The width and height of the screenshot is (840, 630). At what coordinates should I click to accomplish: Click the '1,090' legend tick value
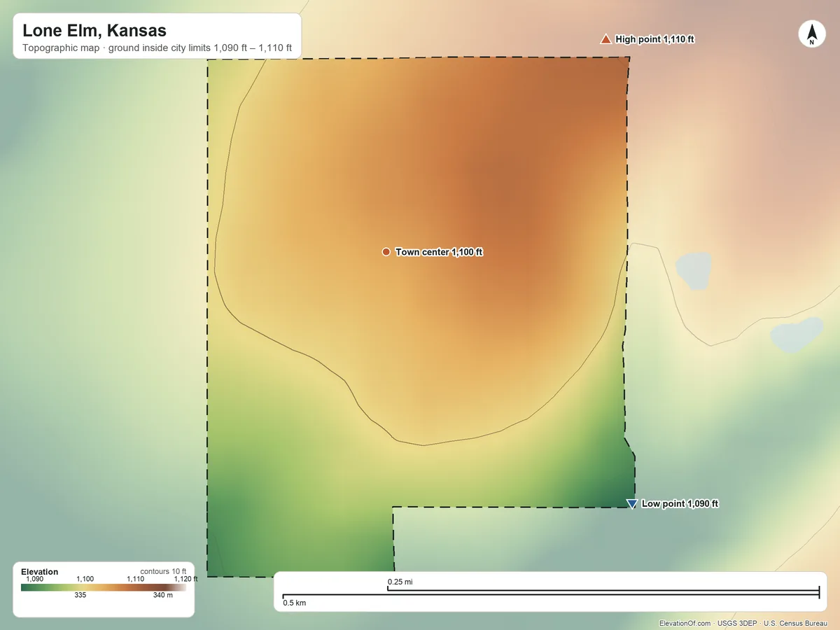coord(34,579)
